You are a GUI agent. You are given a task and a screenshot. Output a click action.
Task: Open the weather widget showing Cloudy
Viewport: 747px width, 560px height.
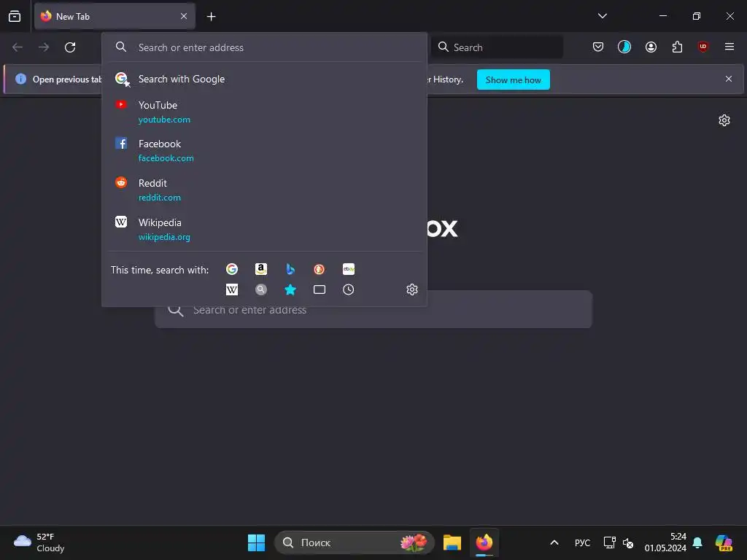(39, 542)
